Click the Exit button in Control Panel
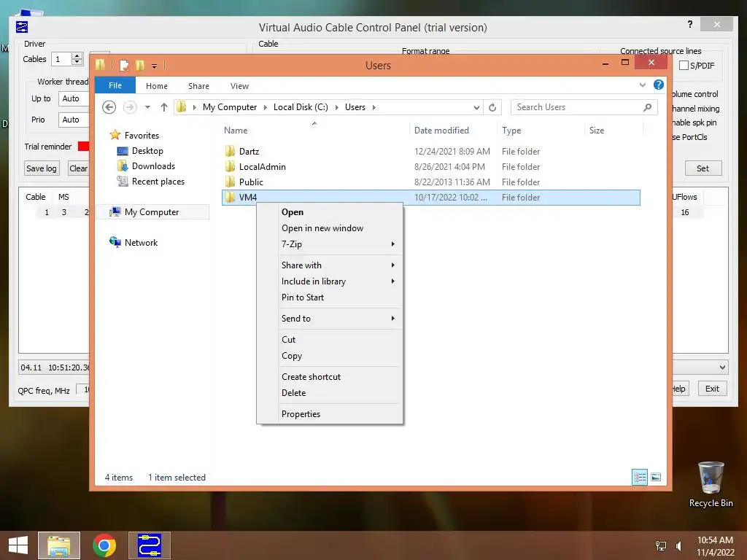 coord(712,389)
